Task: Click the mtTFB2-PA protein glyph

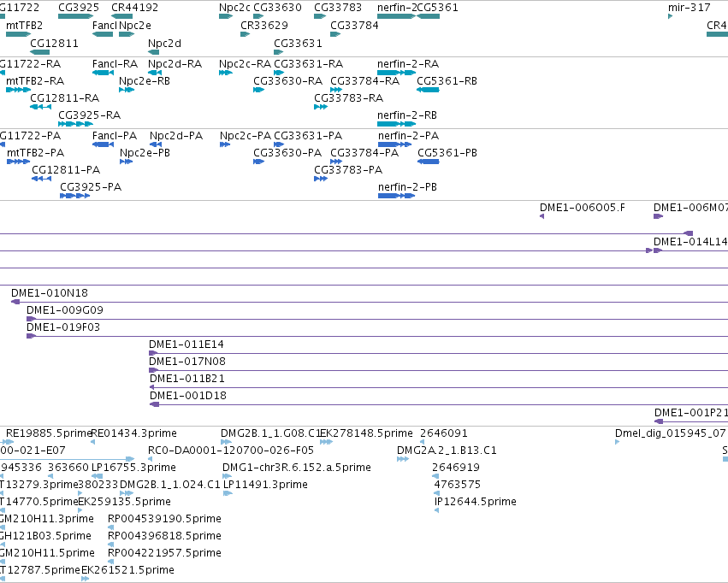Action: click(19, 162)
